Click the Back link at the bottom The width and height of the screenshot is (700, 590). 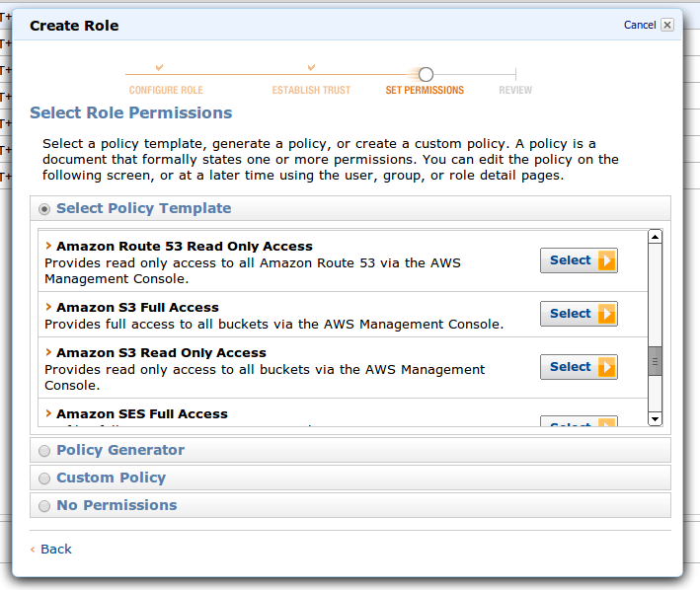point(55,549)
